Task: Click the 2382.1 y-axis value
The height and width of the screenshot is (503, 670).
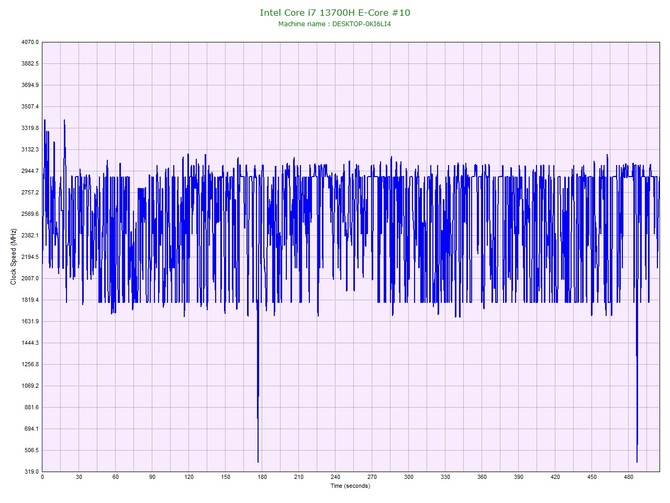Action: 30,235
